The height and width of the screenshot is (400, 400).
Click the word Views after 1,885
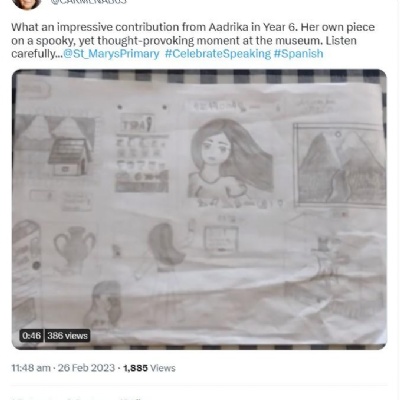pos(163,368)
